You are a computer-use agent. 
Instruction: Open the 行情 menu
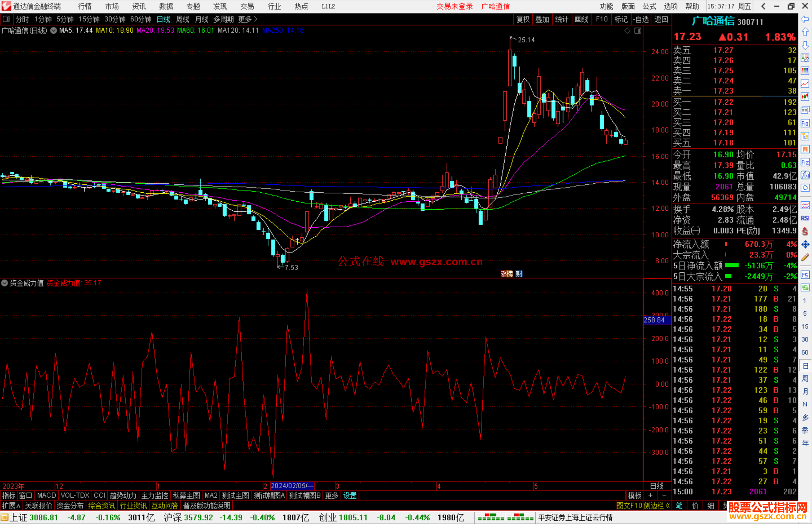point(85,6)
